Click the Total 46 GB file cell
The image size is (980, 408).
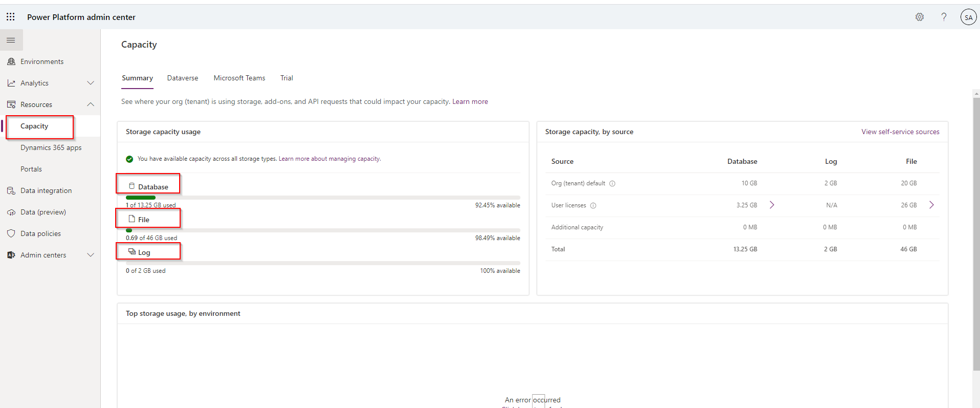(909, 249)
